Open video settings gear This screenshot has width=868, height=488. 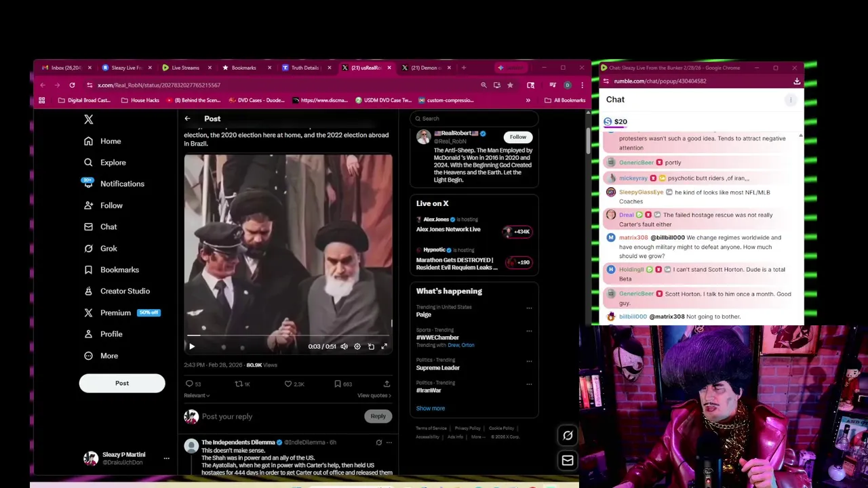click(357, 346)
